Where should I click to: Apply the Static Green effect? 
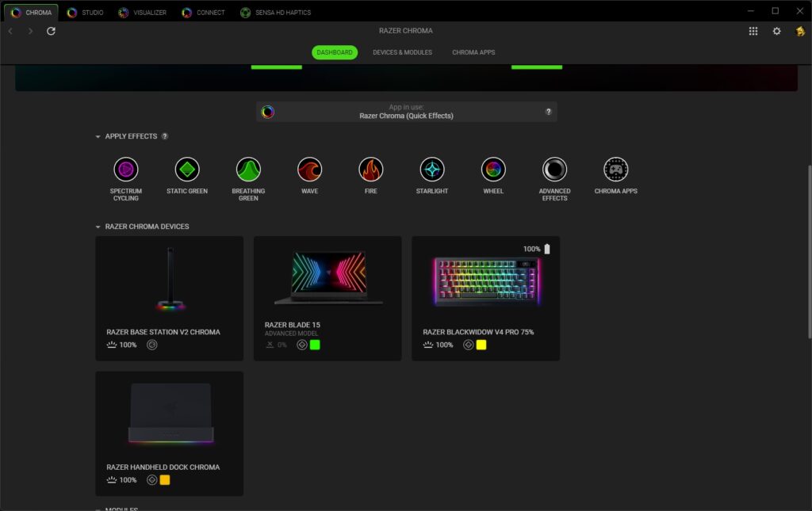187,169
